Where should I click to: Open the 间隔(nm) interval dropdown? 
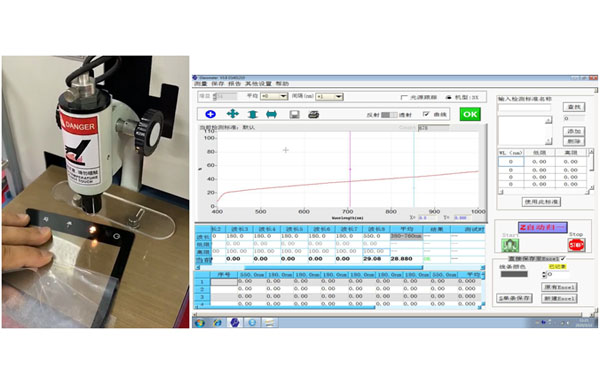329,97
